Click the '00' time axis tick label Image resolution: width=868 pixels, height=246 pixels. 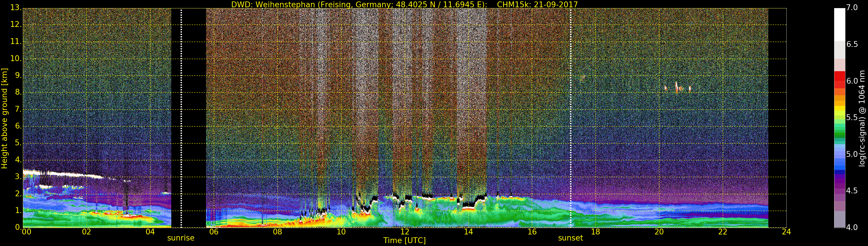tap(26, 232)
